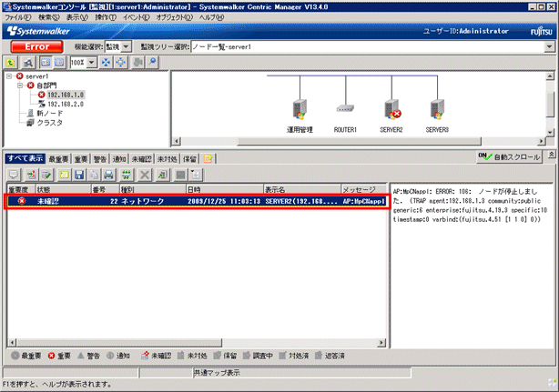
Task: Sort events by 表示名 column header
Action: click(x=302, y=189)
